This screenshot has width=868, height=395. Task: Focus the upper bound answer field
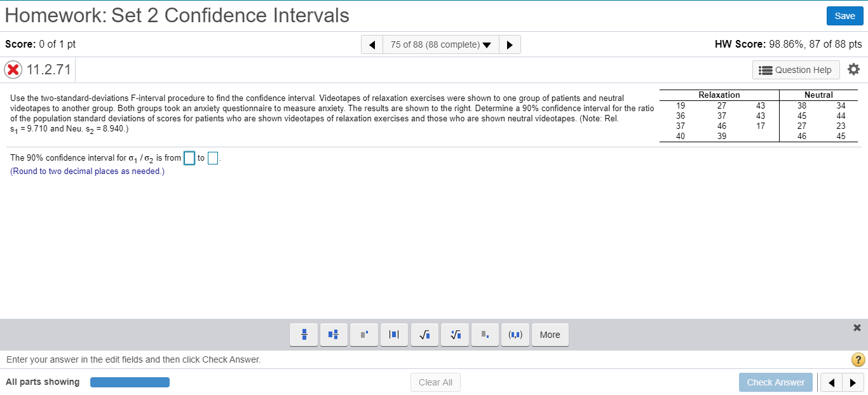[x=213, y=158]
